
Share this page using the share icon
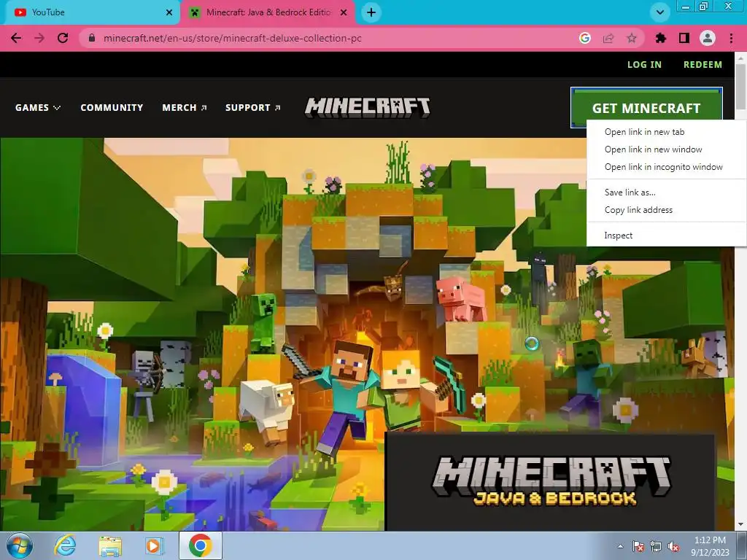(x=608, y=38)
